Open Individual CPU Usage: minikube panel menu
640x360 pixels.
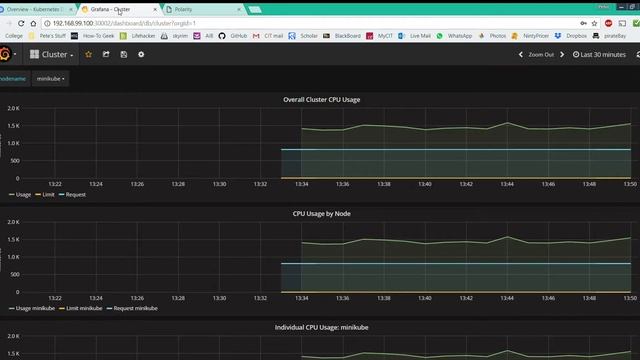pos(322,327)
